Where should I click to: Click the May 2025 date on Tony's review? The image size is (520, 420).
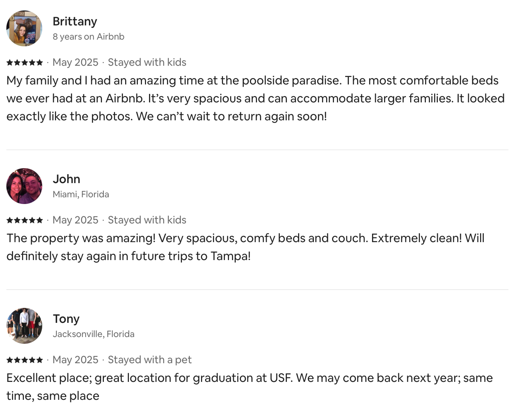point(75,360)
